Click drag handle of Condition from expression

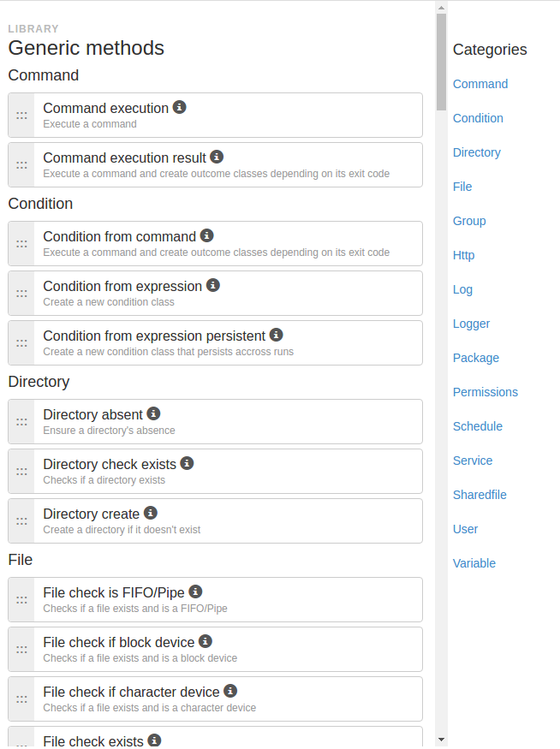(x=21, y=294)
